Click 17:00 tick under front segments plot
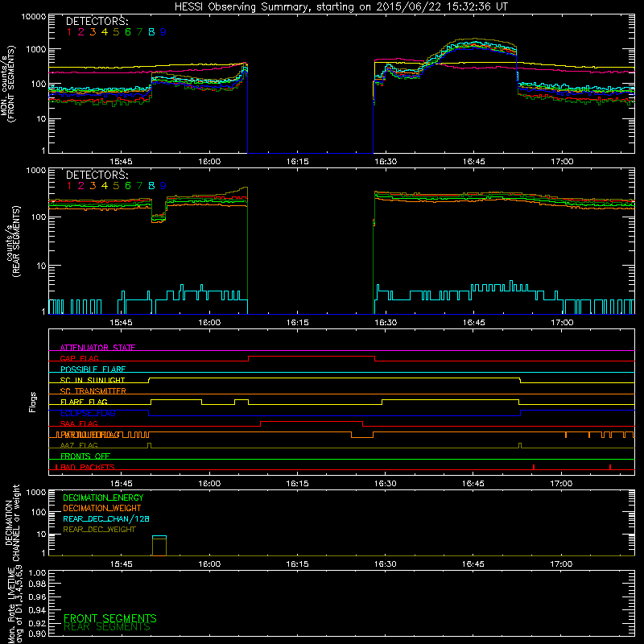The width and height of the screenshot is (644, 644). pos(562,162)
